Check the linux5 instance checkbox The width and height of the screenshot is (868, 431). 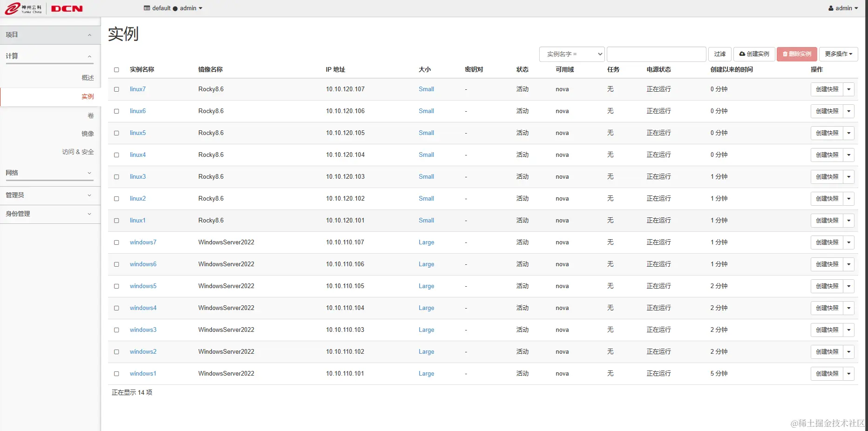tap(116, 133)
